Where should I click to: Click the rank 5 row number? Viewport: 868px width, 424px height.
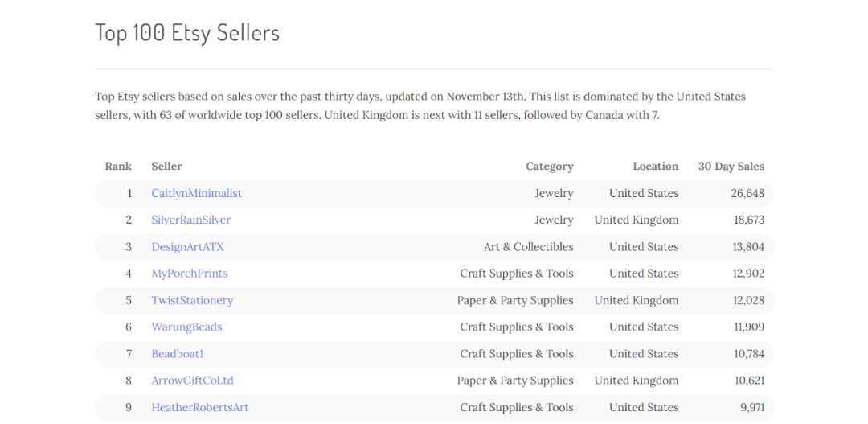click(x=129, y=300)
